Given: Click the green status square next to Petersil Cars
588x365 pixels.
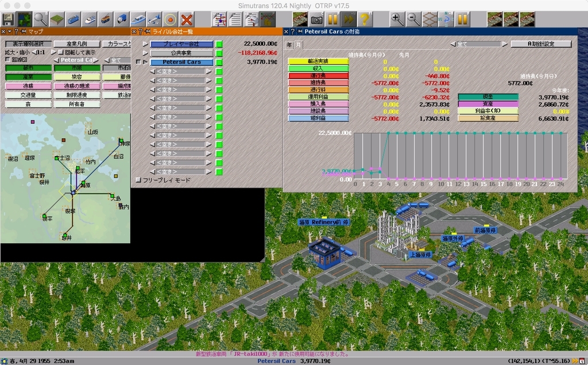Looking at the screenshot, I should tap(219, 62).
